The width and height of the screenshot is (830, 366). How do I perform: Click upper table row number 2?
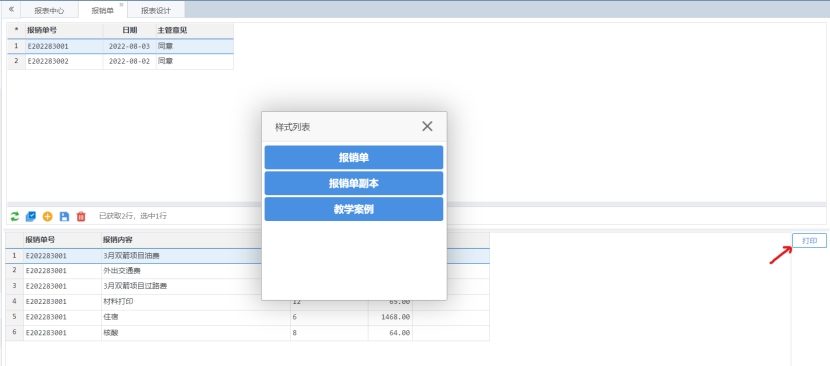point(16,61)
